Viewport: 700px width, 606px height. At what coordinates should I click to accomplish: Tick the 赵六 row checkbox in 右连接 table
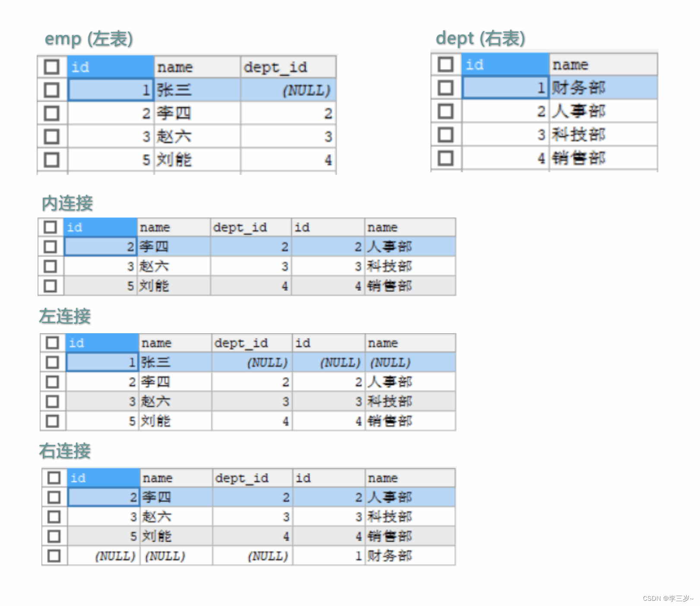[54, 517]
